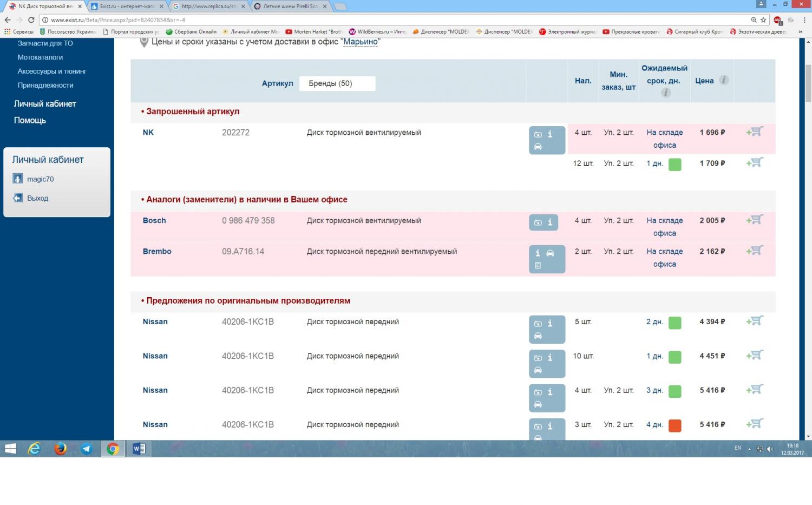The width and height of the screenshot is (812, 505).
Task: Open info icon for NK 202272 row
Action: tap(550, 134)
